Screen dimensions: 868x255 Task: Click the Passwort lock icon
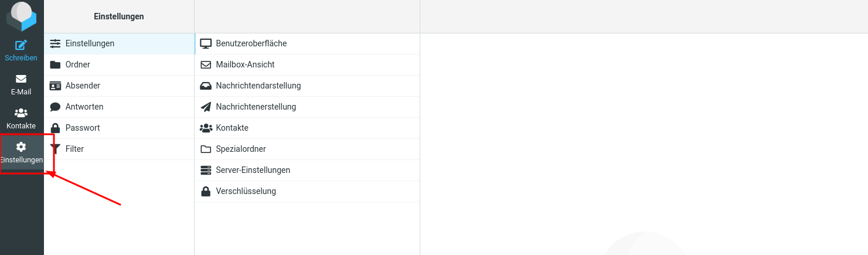(56, 128)
